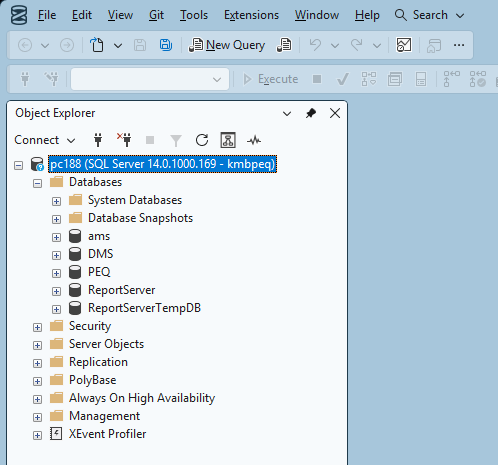Click the Disconnect icon in Object Explorer

(124, 140)
